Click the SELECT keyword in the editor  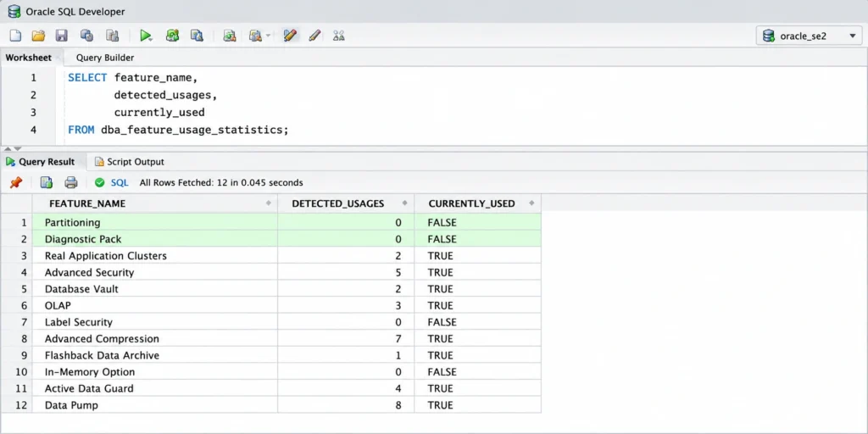(x=87, y=78)
